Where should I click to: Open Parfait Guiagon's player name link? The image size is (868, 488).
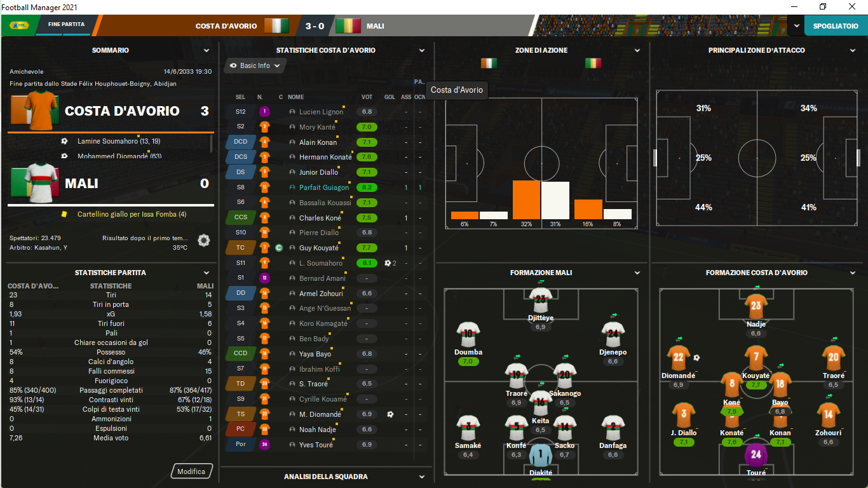pyautogui.click(x=324, y=187)
